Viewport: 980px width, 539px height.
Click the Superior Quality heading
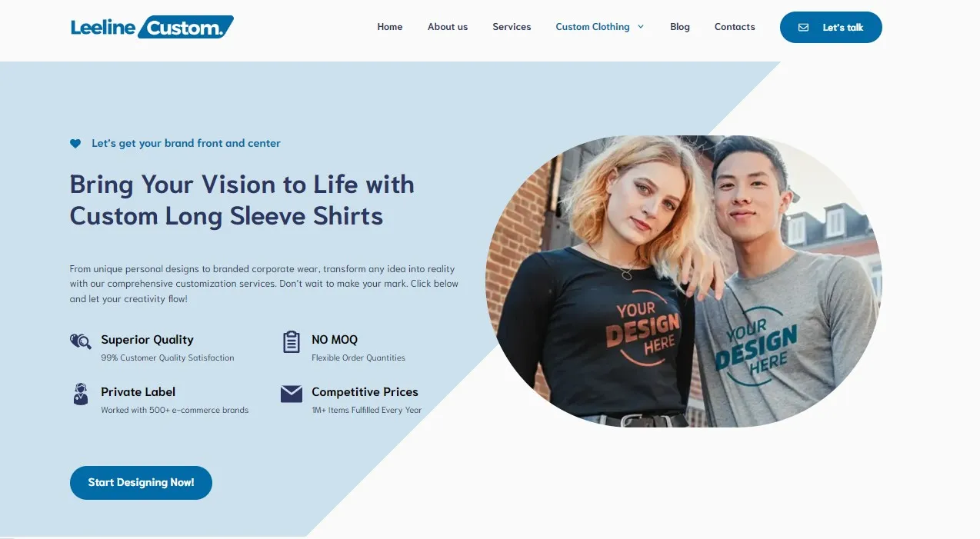[147, 340]
